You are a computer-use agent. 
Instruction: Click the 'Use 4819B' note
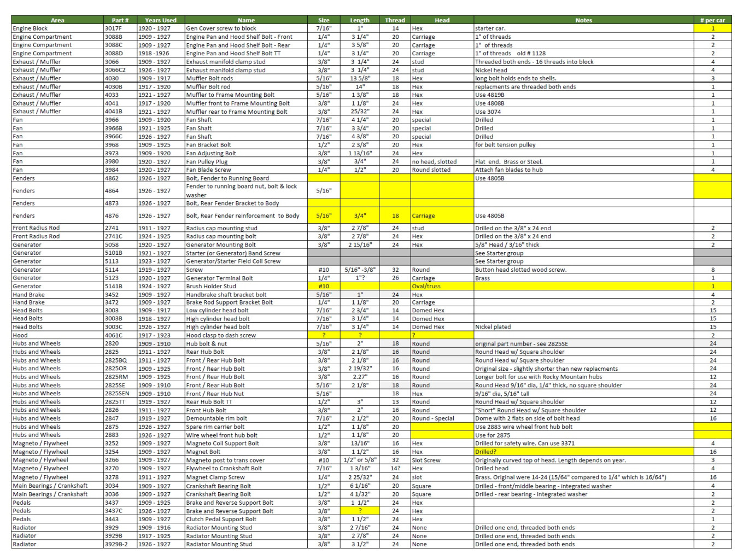coord(490,95)
